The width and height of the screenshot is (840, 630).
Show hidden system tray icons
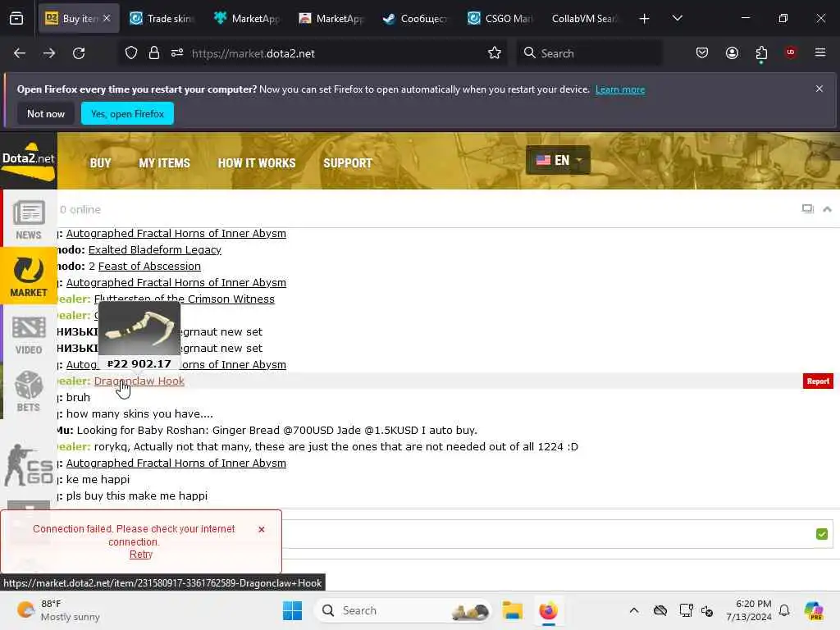tap(634, 610)
